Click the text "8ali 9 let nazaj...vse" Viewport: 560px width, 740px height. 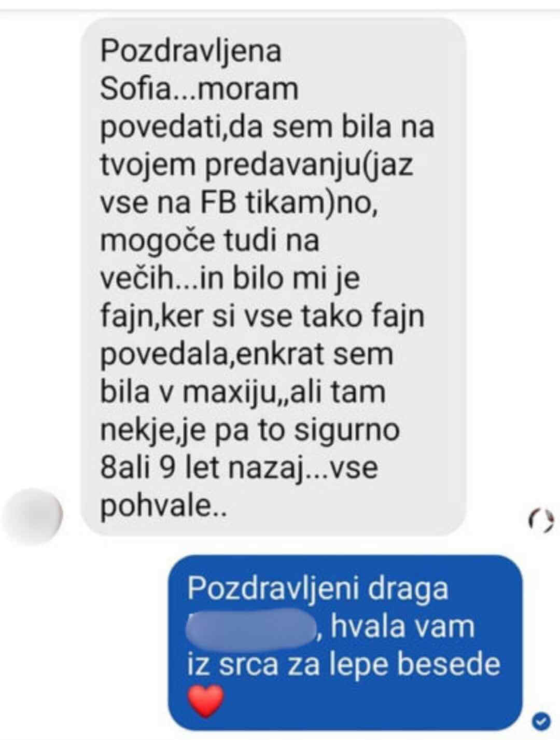click(239, 468)
